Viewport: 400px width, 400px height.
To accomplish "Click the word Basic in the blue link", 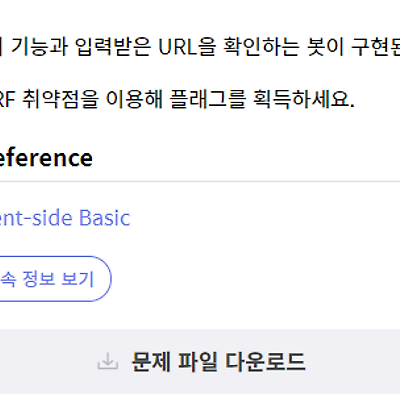I will pyautogui.click(x=104, y=218).
